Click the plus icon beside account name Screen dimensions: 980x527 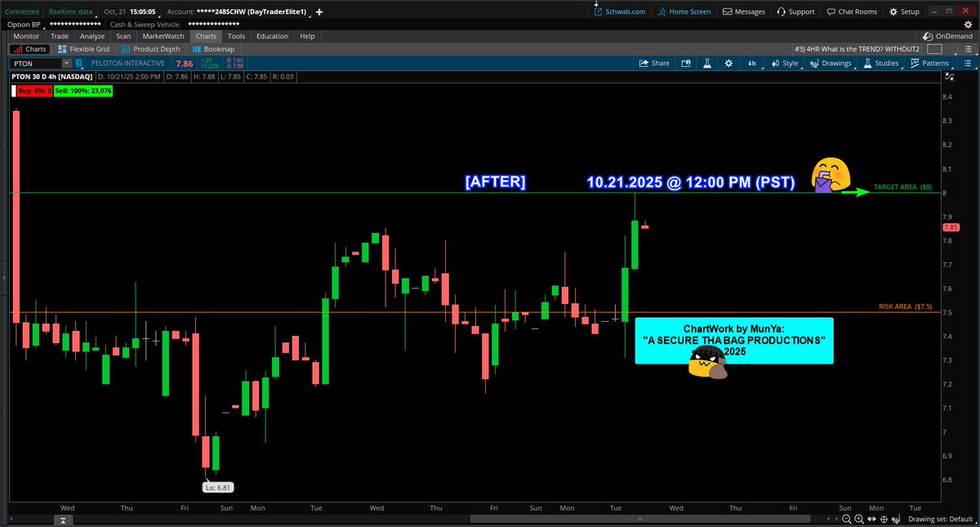318,12
